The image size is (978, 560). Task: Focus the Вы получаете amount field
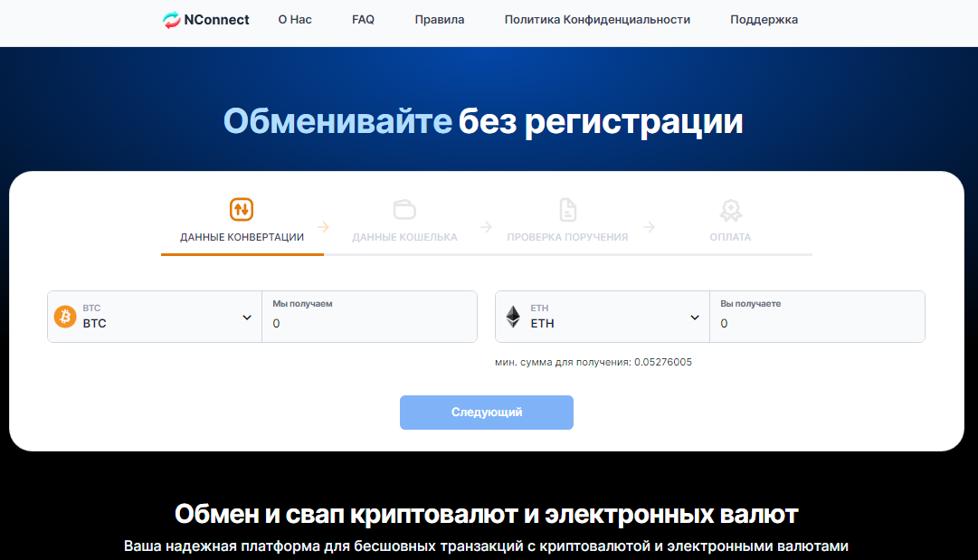tap(818, 317)
